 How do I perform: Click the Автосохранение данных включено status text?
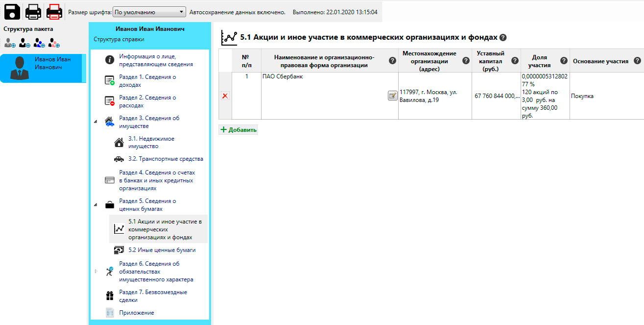(238, 12)
